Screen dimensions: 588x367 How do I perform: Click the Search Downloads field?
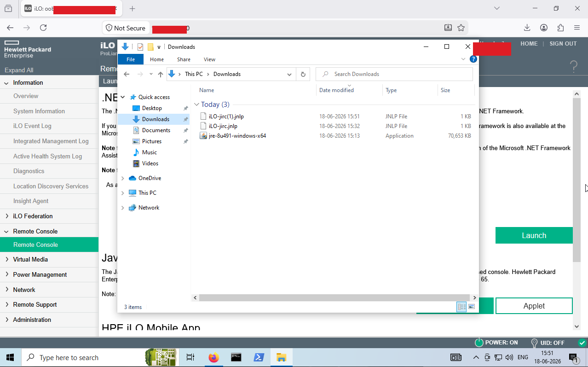[394, 74]
